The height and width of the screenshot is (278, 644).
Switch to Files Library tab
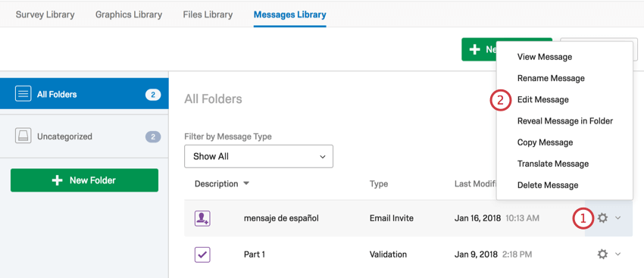208,15
